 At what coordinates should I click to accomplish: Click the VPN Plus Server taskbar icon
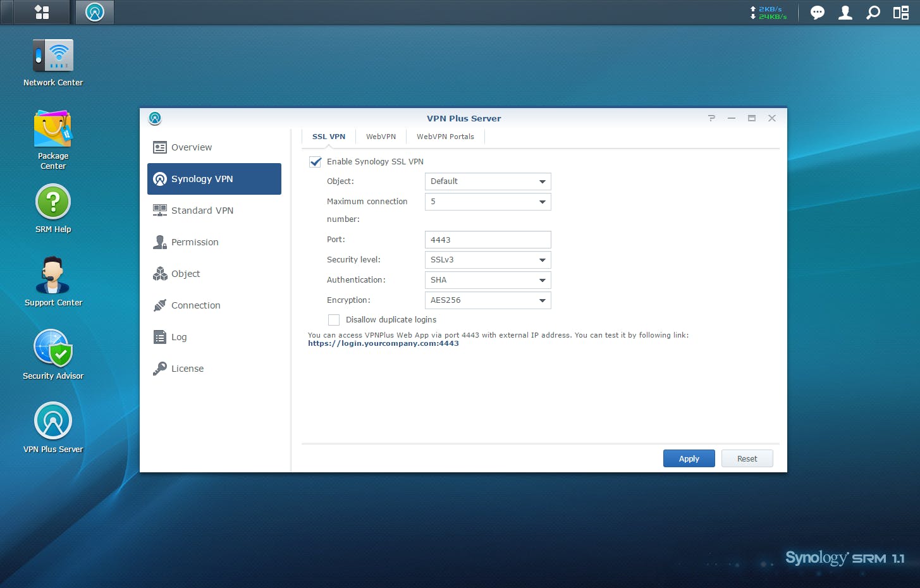coord(95,12)
